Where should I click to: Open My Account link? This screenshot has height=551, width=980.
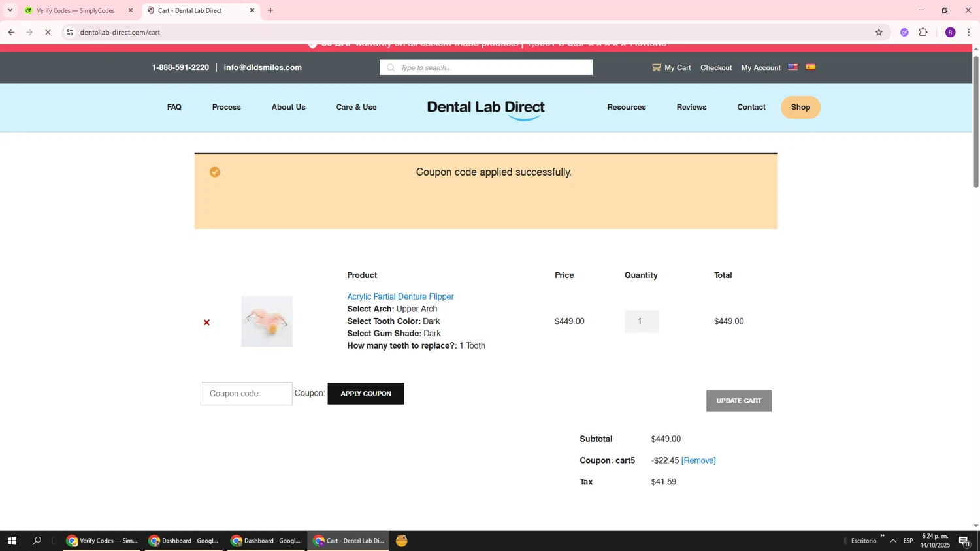pos(761,67)
